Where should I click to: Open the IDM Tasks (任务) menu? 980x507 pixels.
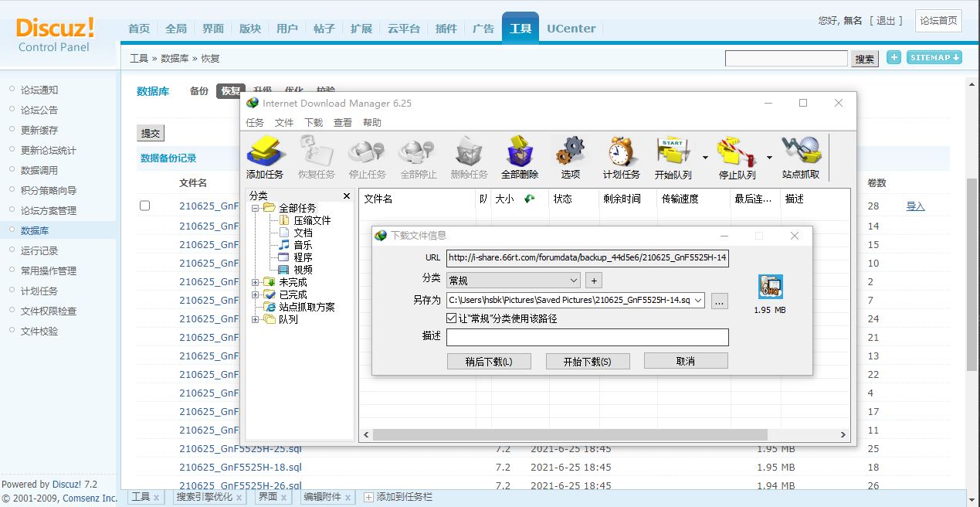click(x=255, y=123)
